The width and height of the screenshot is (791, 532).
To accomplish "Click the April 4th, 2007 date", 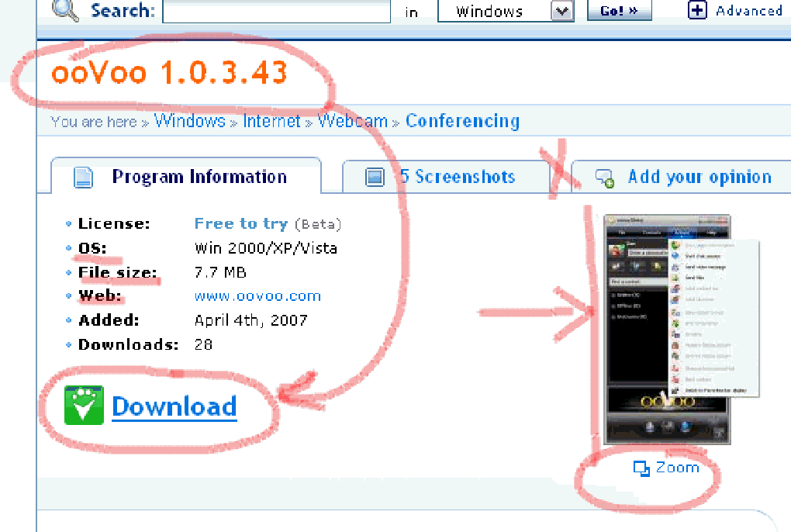I will (x=250, y=320).
